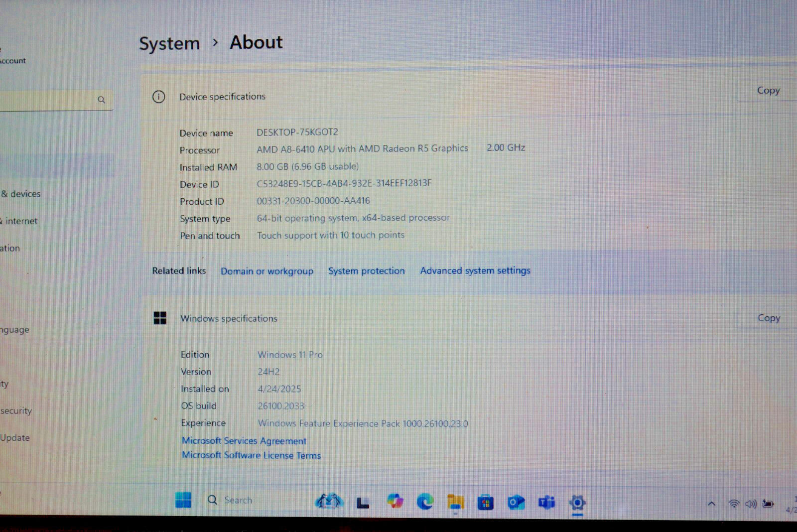Click processor value AMD A8-6410 APU
The height and width of the screenshot is (532, 797).
click(362, 148)
